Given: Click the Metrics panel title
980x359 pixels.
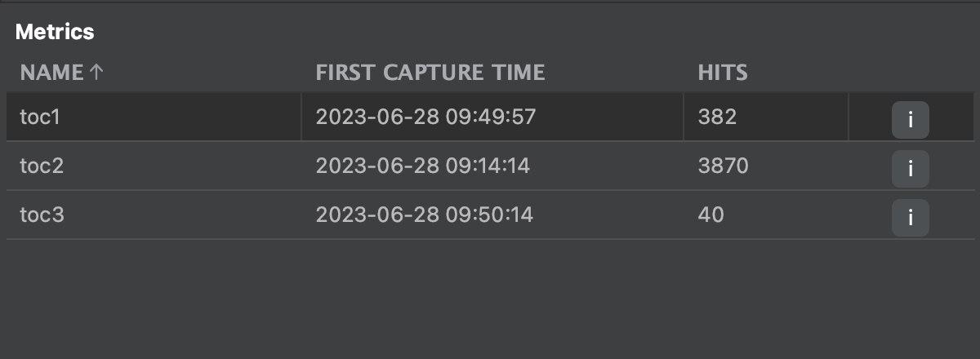Looking at the screenshot, I should pyautogui.click(x=55, y=33).
